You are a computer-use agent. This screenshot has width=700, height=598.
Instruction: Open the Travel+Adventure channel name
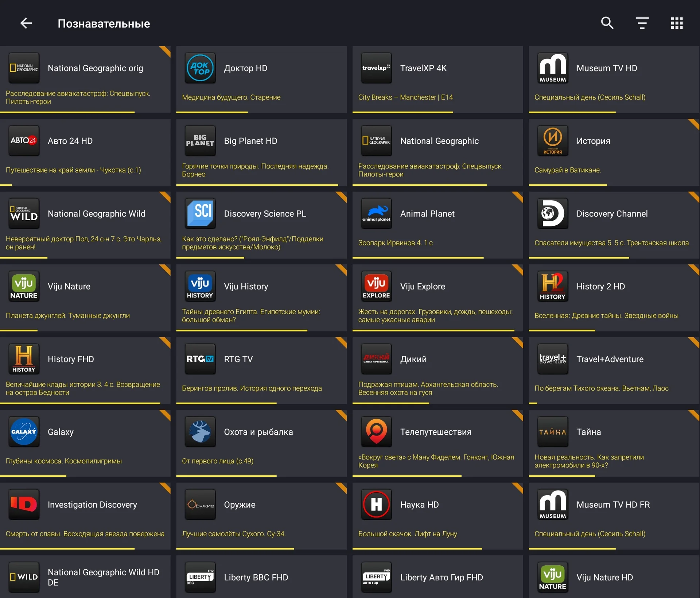[x=610, y=359]
